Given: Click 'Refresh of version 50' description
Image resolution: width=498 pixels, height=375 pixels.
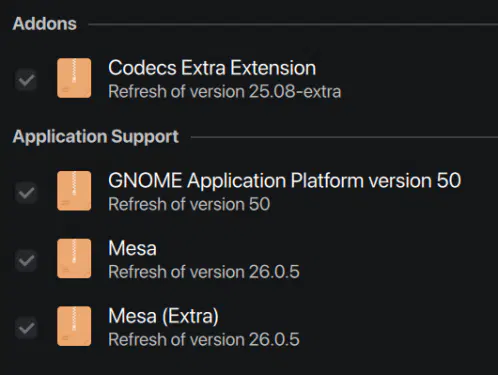Looking at the screenshot, I should pos(189,204).
